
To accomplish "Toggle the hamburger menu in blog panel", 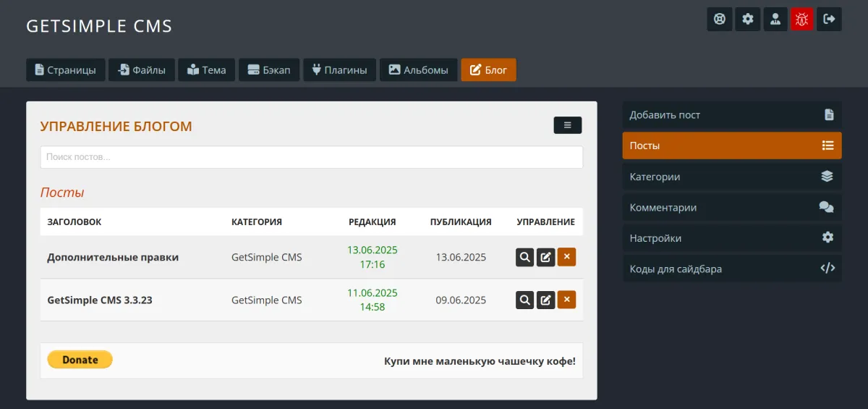I will (x=568, y=125).
